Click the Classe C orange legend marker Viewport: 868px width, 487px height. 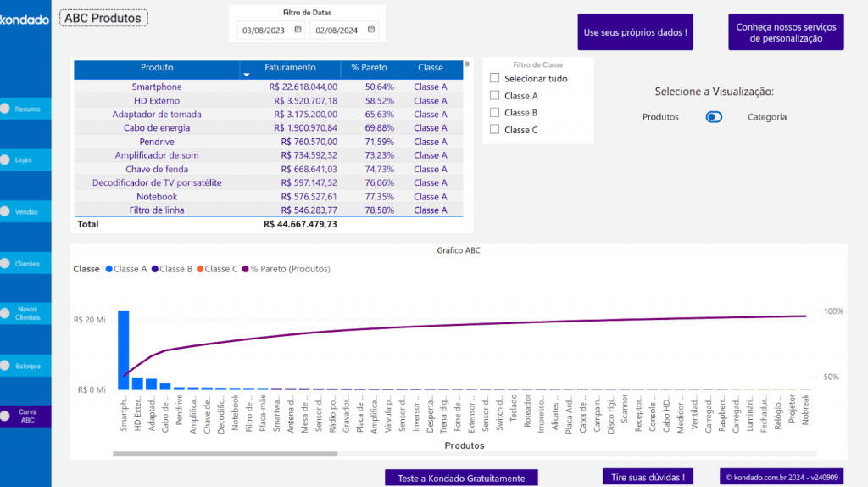click(200, 269)
